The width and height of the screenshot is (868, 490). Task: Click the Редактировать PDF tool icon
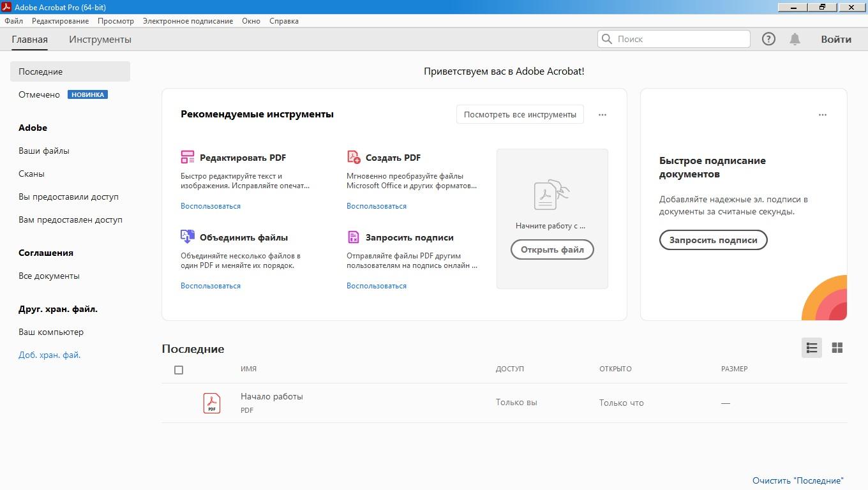tap(187, 157)
